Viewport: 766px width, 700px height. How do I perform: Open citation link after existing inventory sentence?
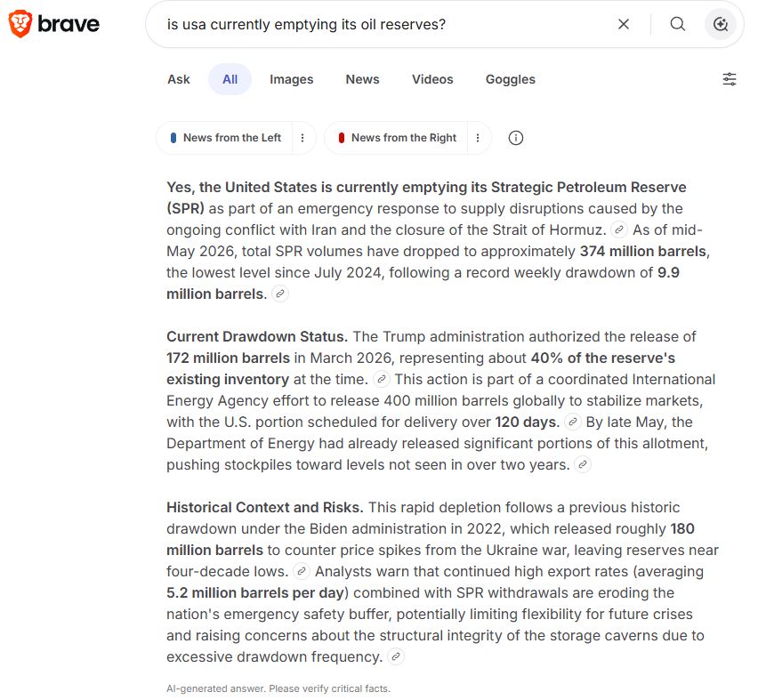(x=381, y=379)
